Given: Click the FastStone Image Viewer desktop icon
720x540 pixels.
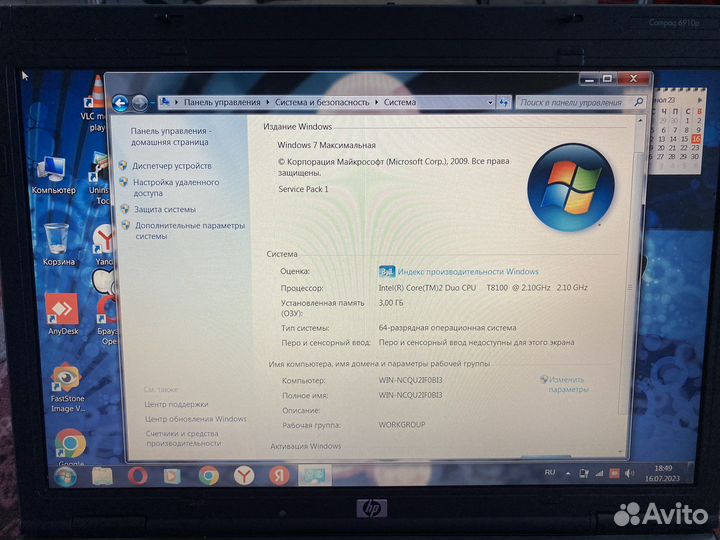Looking at the screenshot, I should tap(67, 388).
